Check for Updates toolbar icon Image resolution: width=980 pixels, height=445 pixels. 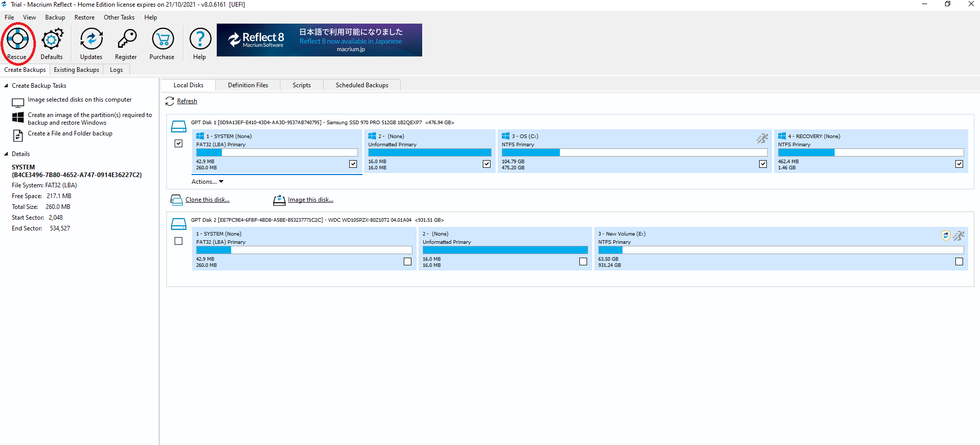point(91,39)
